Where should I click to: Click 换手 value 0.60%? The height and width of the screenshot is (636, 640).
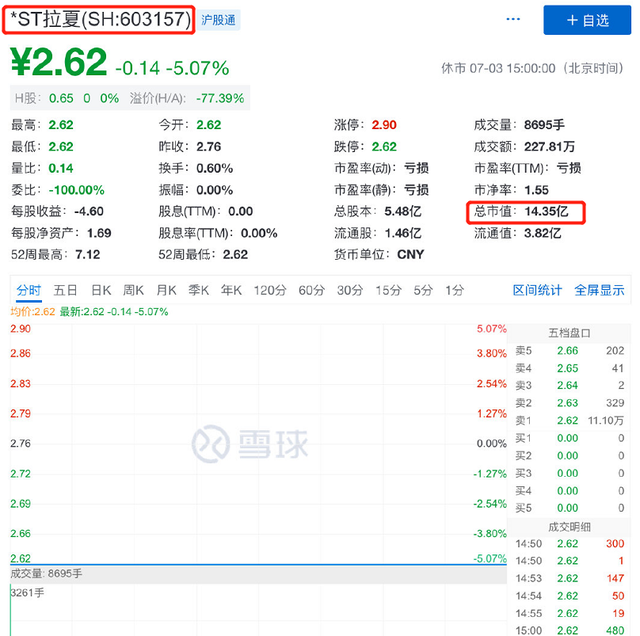pyautogui.click(x=215, y=168)
